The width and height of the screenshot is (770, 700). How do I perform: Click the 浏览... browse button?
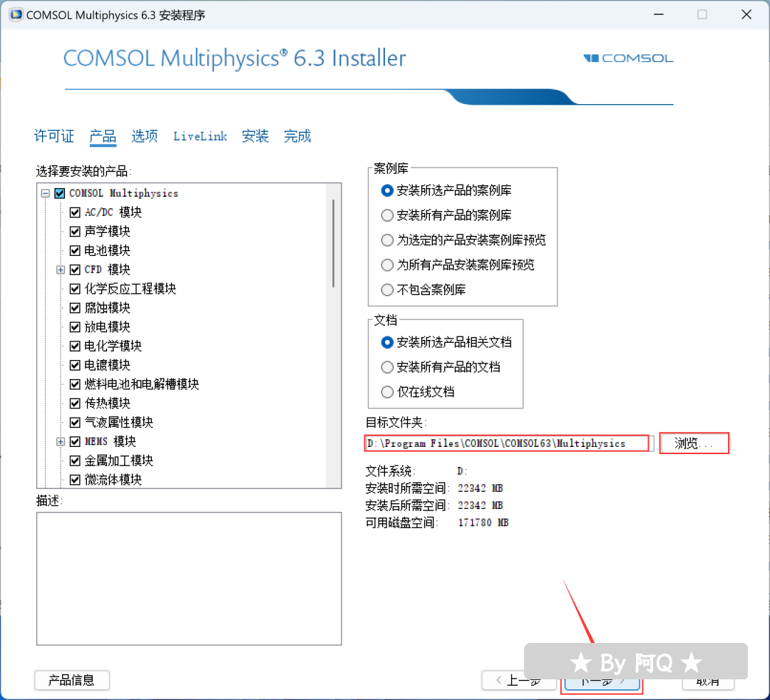click(694, 444)
